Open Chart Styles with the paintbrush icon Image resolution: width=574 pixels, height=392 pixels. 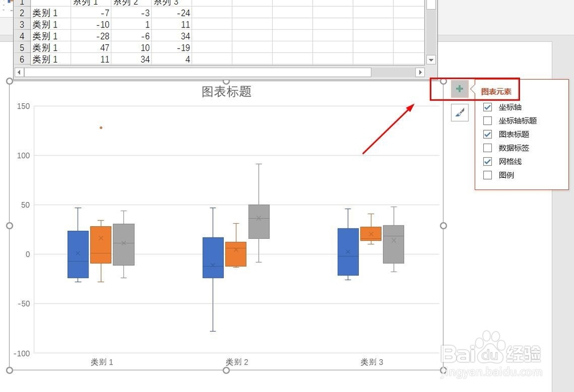(459, 112)
